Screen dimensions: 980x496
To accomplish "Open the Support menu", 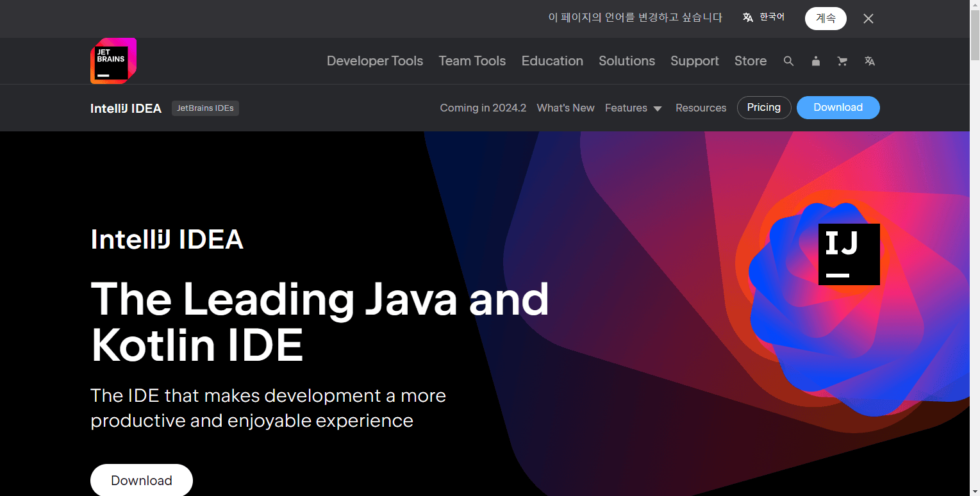I will coord(695,61).
